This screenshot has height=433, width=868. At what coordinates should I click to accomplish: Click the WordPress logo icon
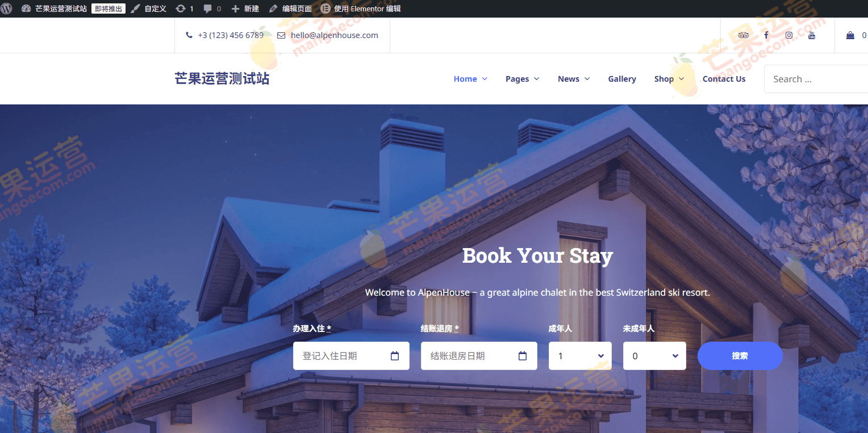pos(7,9)
